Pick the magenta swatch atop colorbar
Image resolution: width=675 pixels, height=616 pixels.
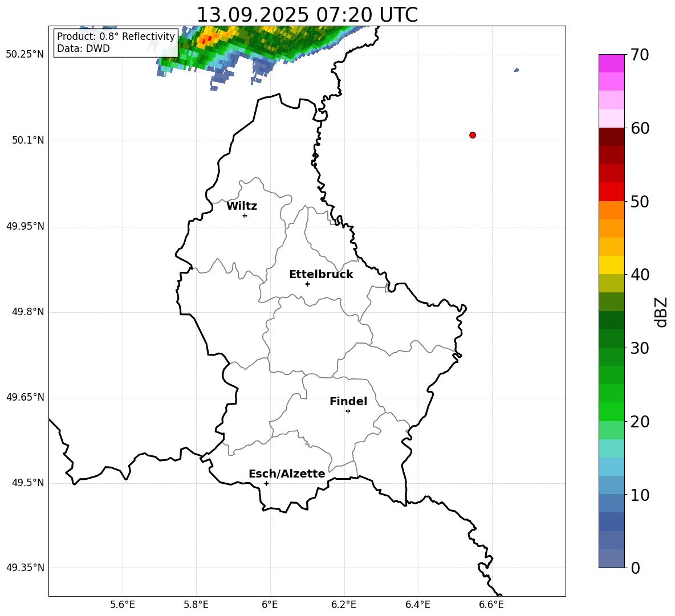(x=611, y=63)
